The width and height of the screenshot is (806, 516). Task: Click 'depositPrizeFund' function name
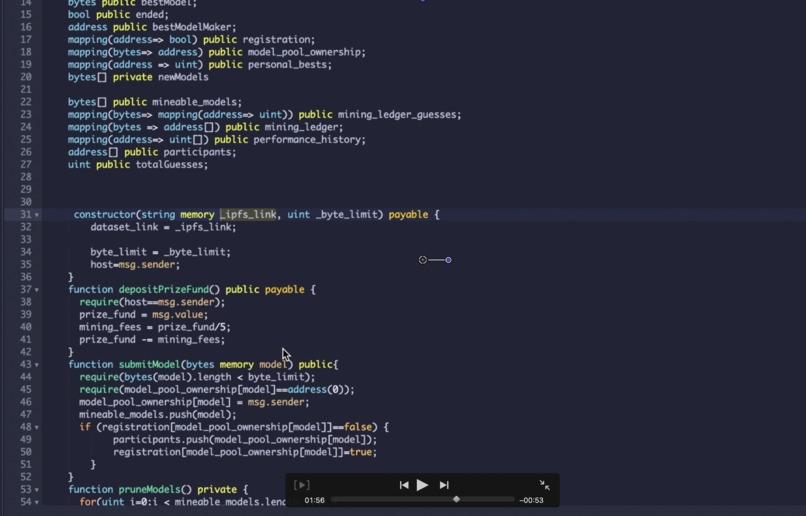[x=163, y=289]
